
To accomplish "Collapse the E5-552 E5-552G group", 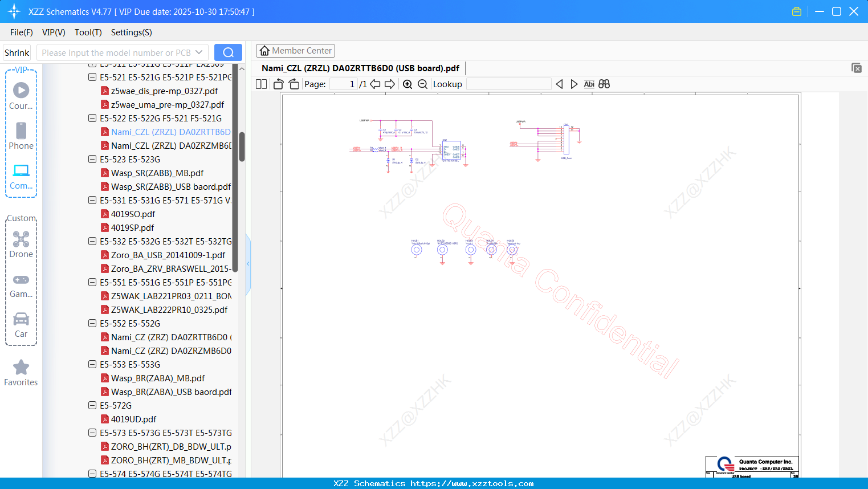I will (92, 323).
